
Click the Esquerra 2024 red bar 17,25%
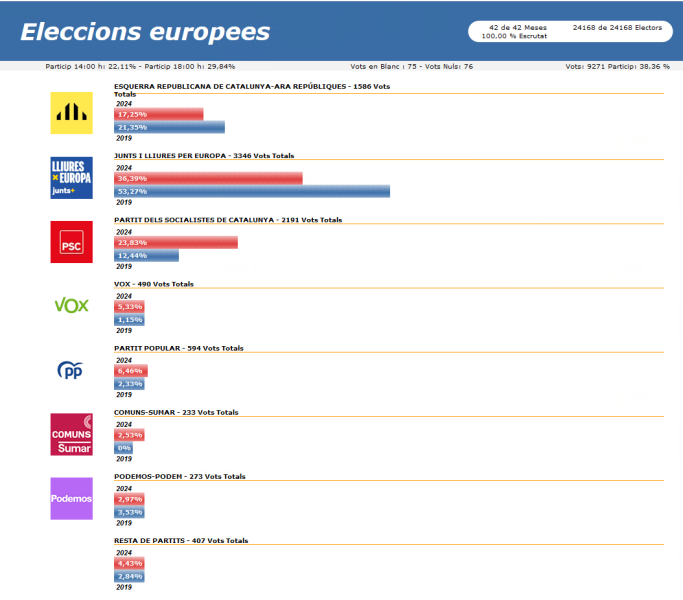pyautogui.click(x=159, y=114)
